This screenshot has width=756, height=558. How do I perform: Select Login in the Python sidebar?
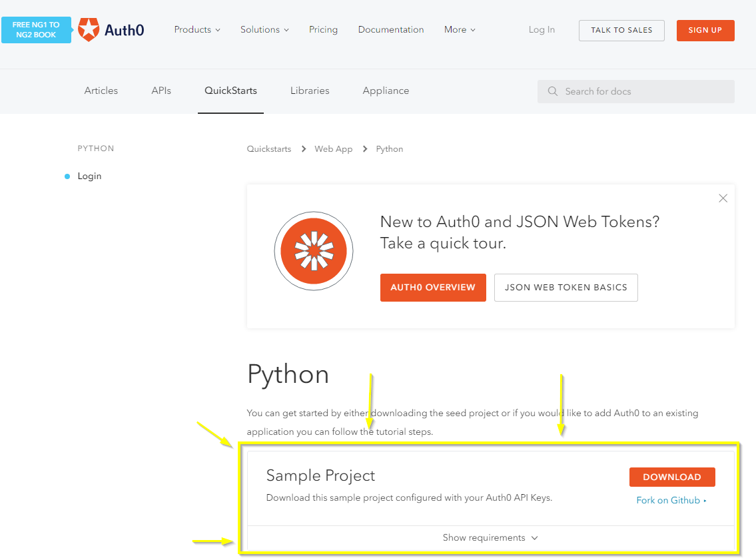(x=89, y=176)
